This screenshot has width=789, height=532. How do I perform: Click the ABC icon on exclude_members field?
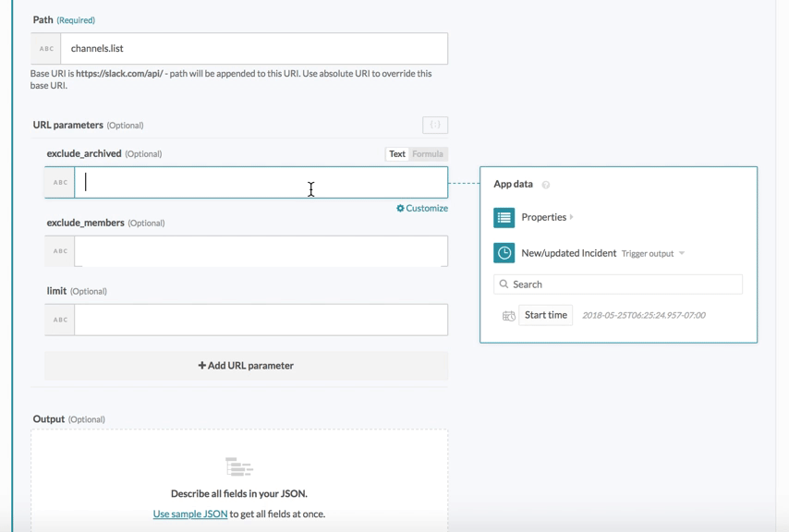(59, 251)
